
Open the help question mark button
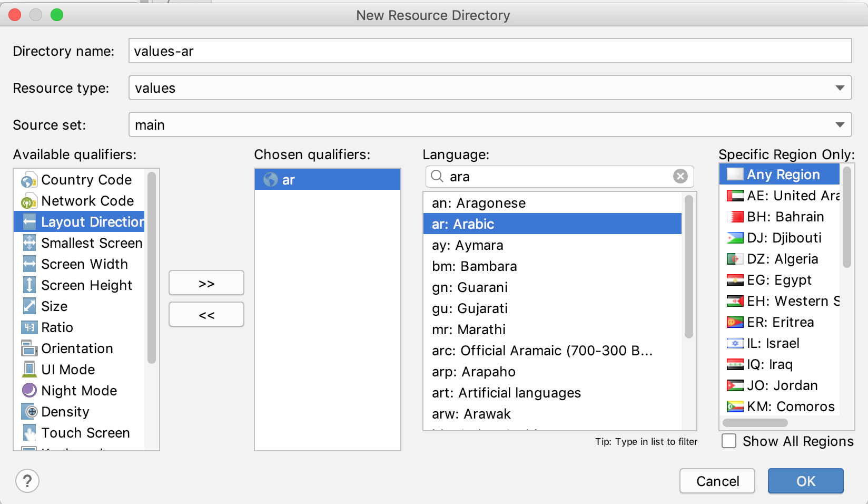(27, 481)
